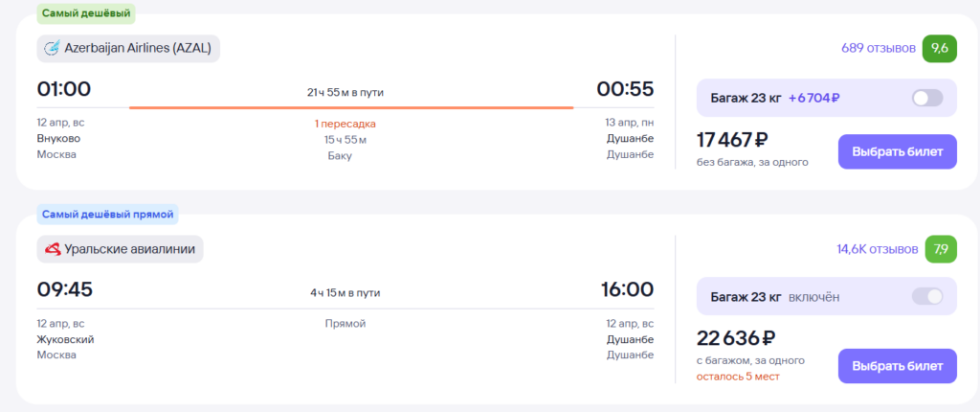Viewport: 980px width, 412px height.
Task: Click the 7,9 green rating badge
Action: (941, 249)
